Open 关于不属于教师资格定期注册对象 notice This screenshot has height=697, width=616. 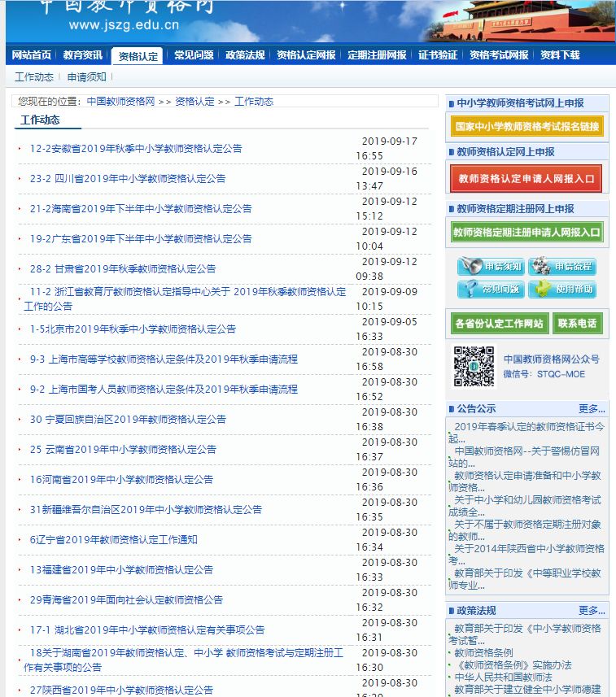tap(525, 530)
